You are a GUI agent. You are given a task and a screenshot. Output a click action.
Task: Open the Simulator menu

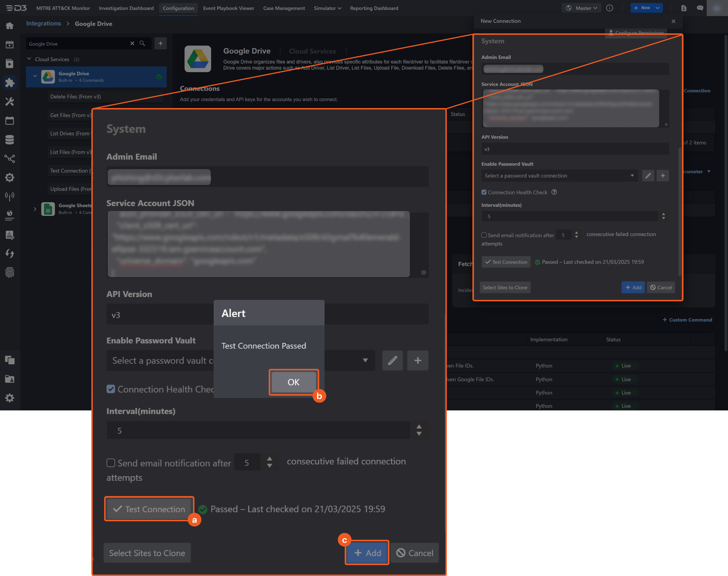coord(327,8)
